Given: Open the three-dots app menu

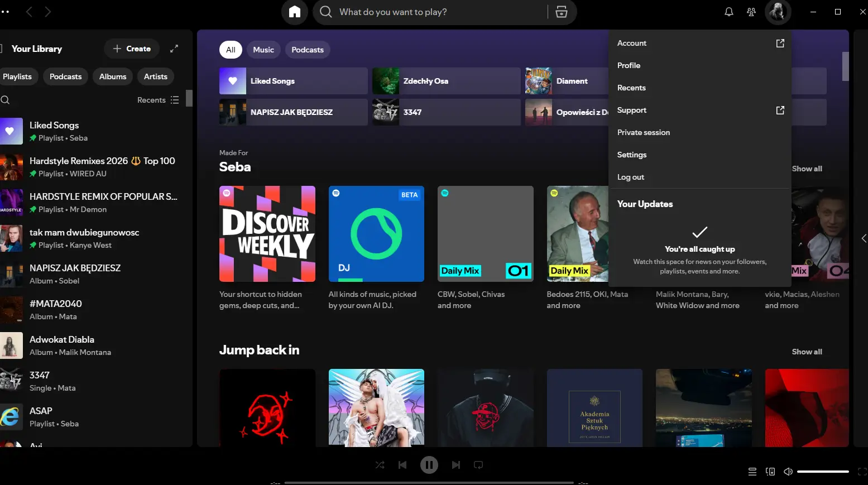Looking at the screenshot, I should click(x=5, y=12).
